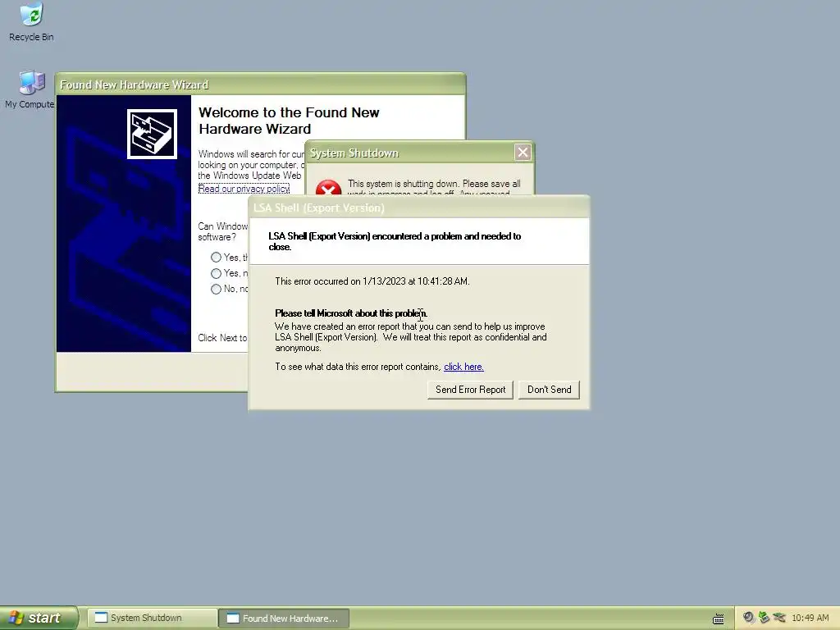Click 'Welcome to the Found New Hardware Wizard' heading

click(x=289, y=121)
